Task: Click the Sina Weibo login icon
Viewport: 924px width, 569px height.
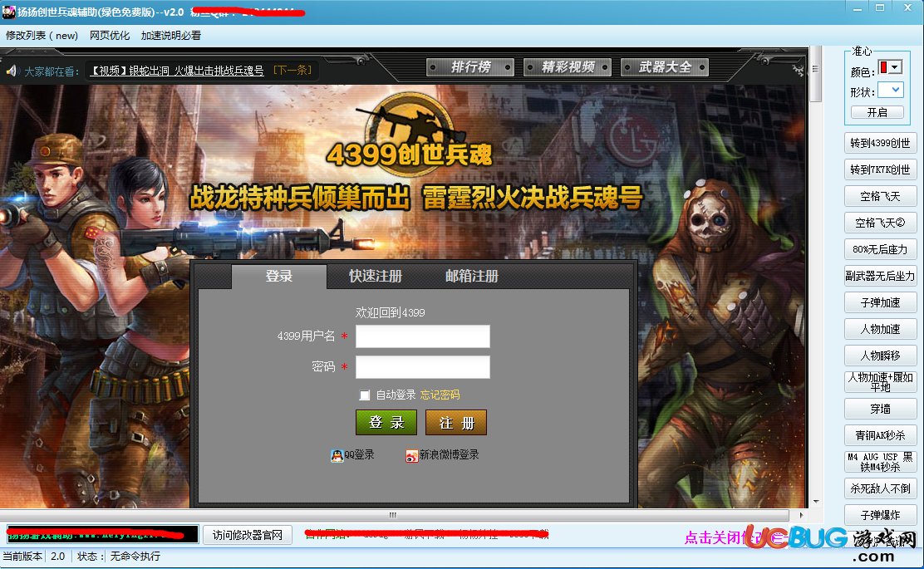Action: coord(411,455)
